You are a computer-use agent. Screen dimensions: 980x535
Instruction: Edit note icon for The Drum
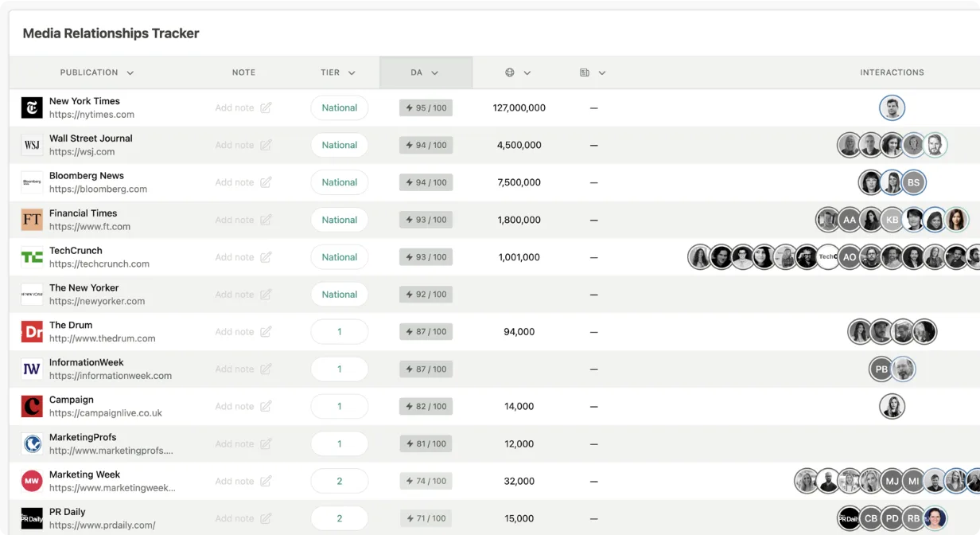[266, 332]
